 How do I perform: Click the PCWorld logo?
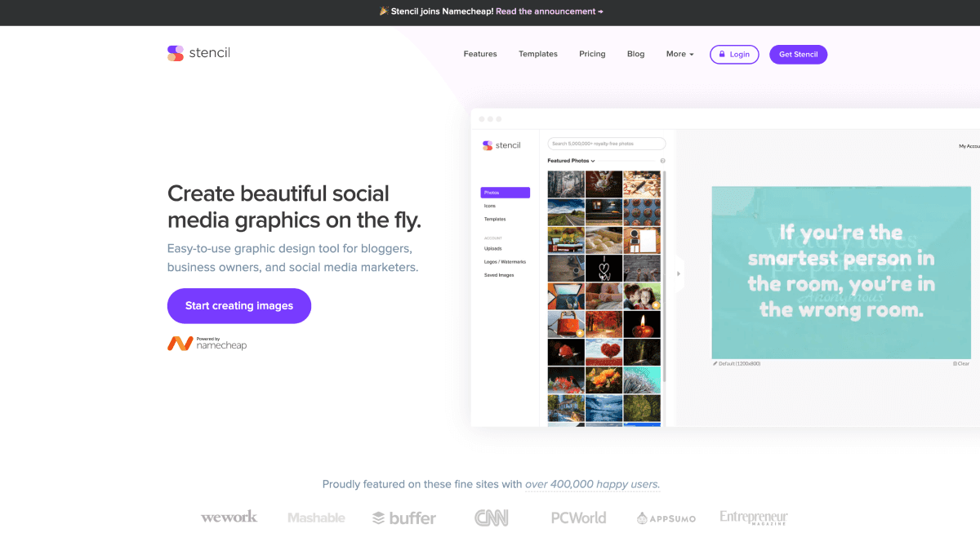click(578, 518)
